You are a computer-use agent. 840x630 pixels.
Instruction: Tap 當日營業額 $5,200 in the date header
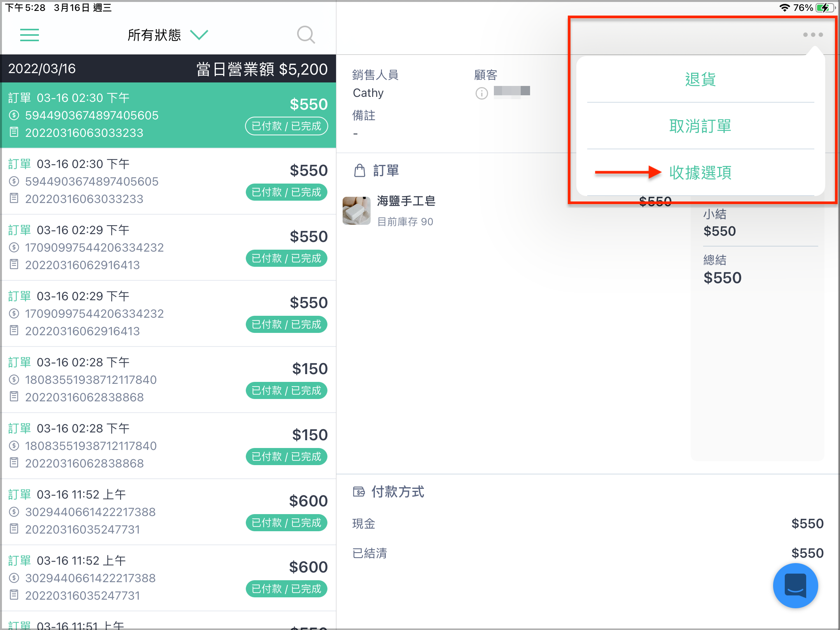(262, 69)
